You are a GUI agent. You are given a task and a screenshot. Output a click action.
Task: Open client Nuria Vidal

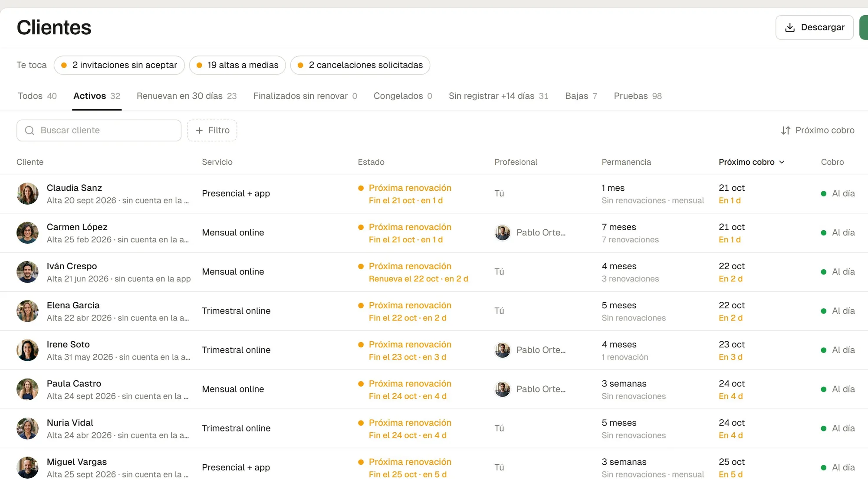(x=70, y=423)
